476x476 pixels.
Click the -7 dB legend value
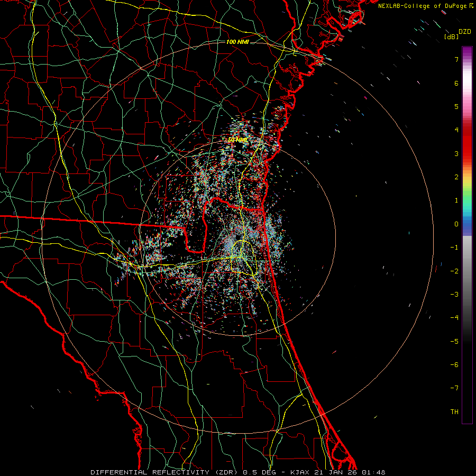coord(454,388)
